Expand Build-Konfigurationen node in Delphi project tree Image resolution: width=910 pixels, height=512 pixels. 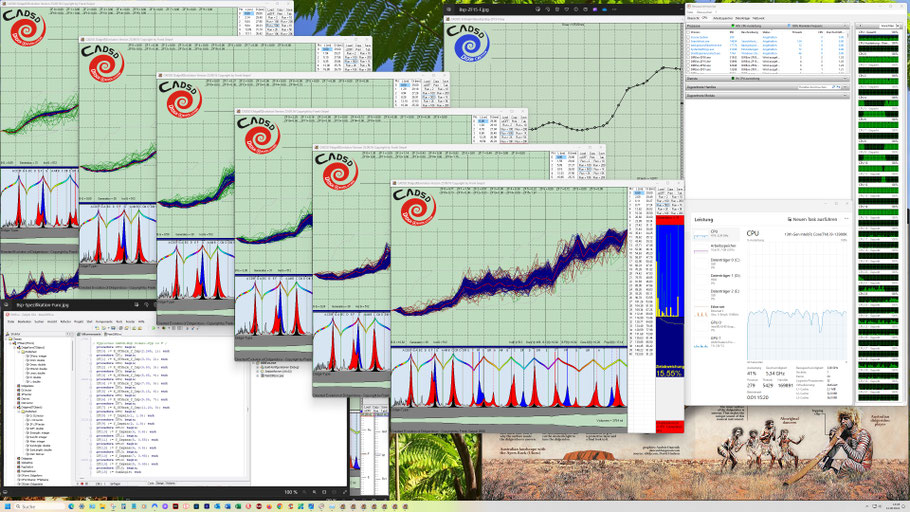pyautogui.click(x=257, y=367)
